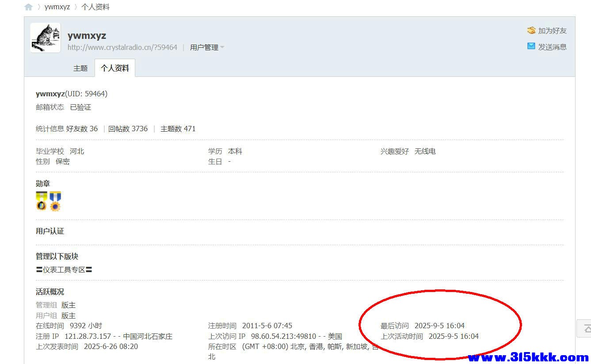This screenshot has height=364, width=591.
Task: Click the blue envelope icon for 发送消息
Action: tap(531, 46)
